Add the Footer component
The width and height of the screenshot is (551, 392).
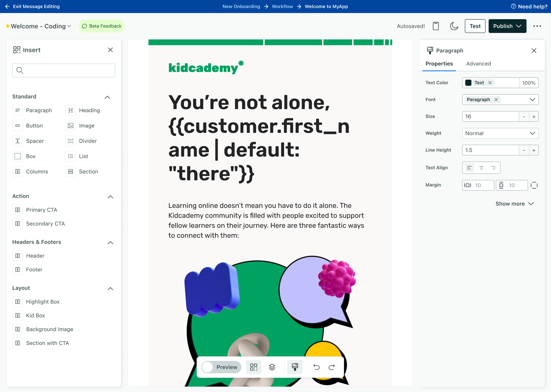pyautogui.click(x=28, y=269)
